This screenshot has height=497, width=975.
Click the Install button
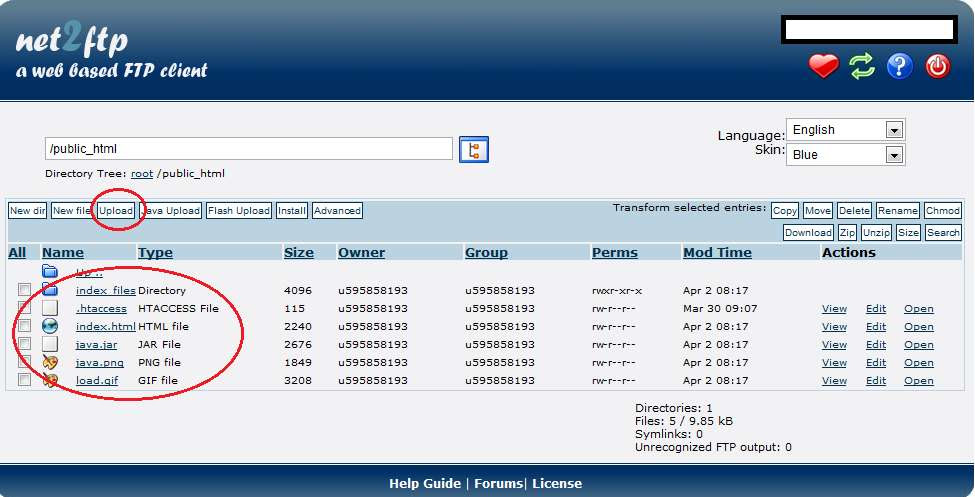pyautogui.click(x=292, y=211)
